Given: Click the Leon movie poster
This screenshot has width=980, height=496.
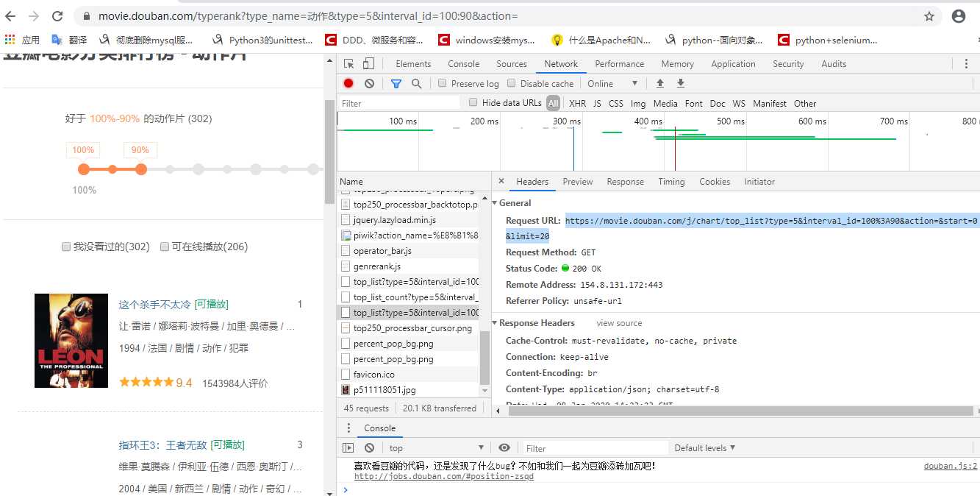Looking at the screenshot, I should click(71, 341).
